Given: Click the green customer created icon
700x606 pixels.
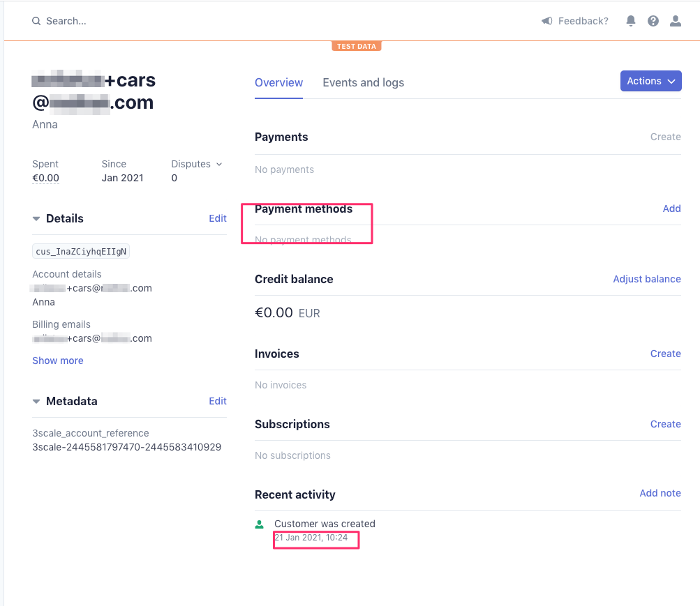Looking at the screenshot, I should tap(260, 524).
